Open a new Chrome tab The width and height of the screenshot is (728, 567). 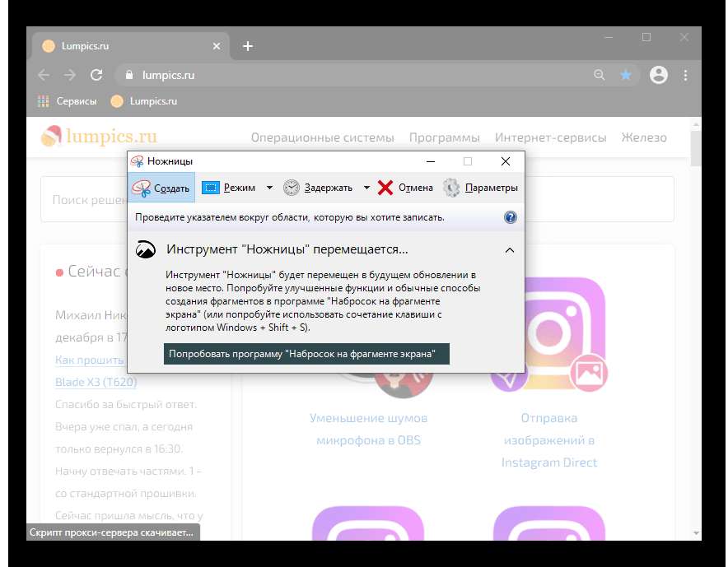248,46
